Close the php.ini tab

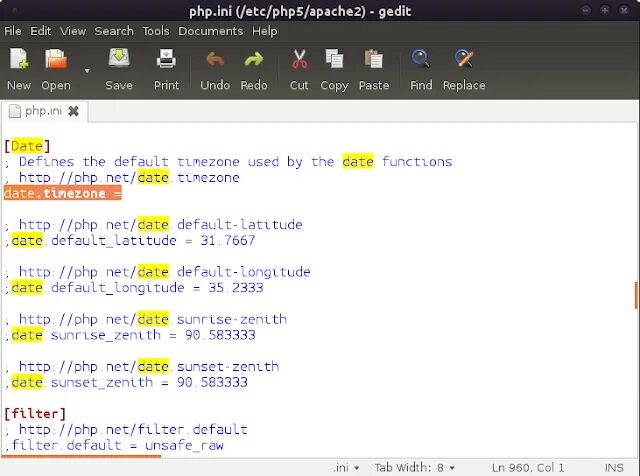pos(73,111)
